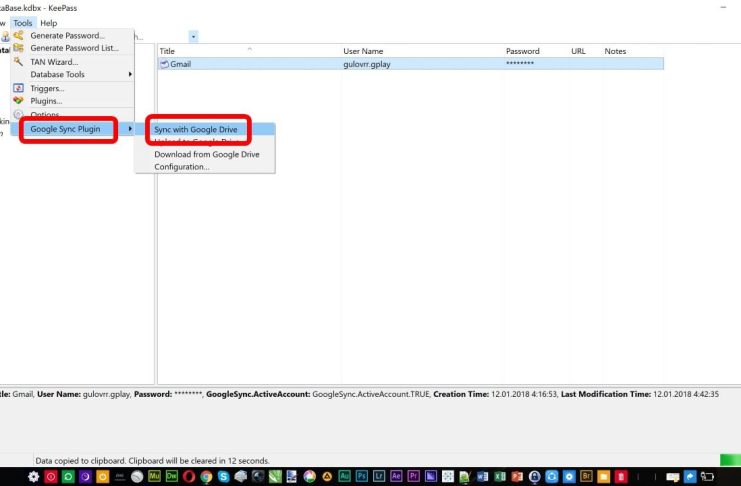Click the white gear icon in the taskbar
The height and width of the screenshot is (486, 741).
[34, 477]
